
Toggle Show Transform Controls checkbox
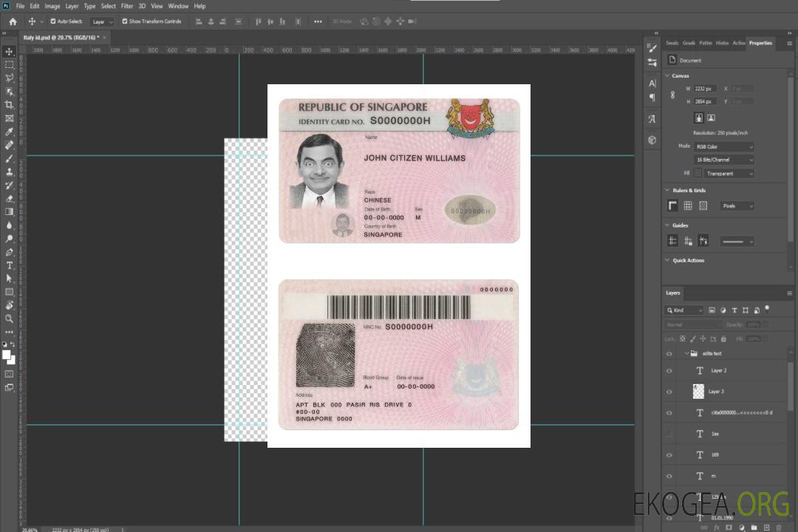(125, 21)
